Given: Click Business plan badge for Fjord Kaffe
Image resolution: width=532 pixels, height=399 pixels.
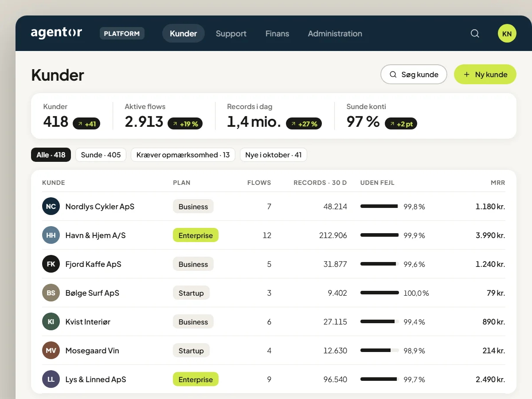Looking at the screenshot, I should (x=193, y=264).
